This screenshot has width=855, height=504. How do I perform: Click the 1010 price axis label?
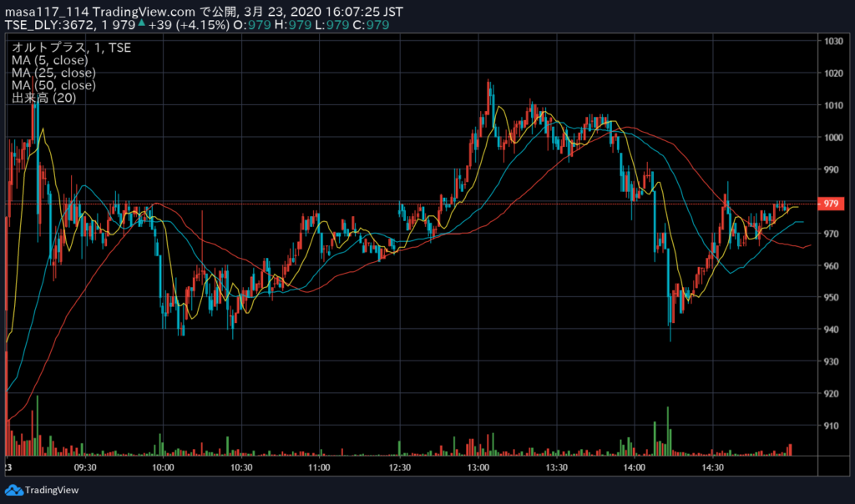[x=833, y=106]
